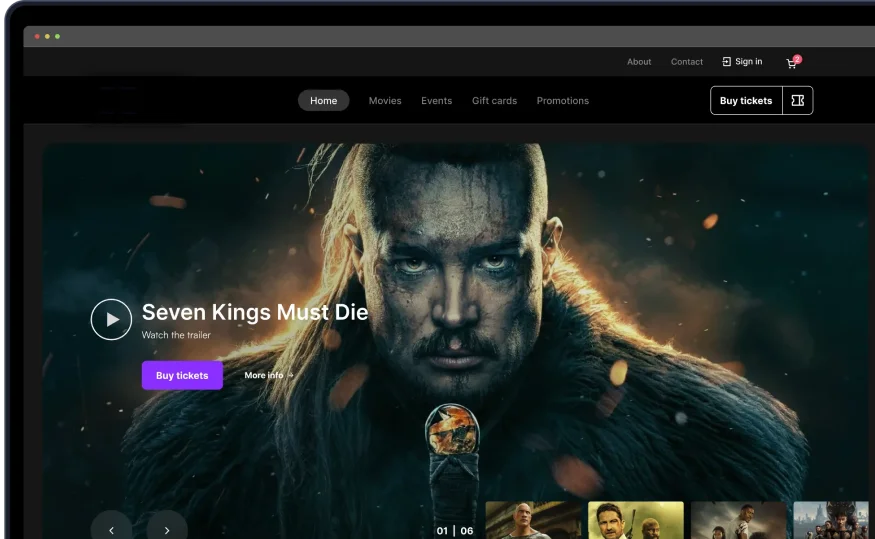Follow the More info link
The width and height of the screenshot is (875, 539).
coord(269,375)
